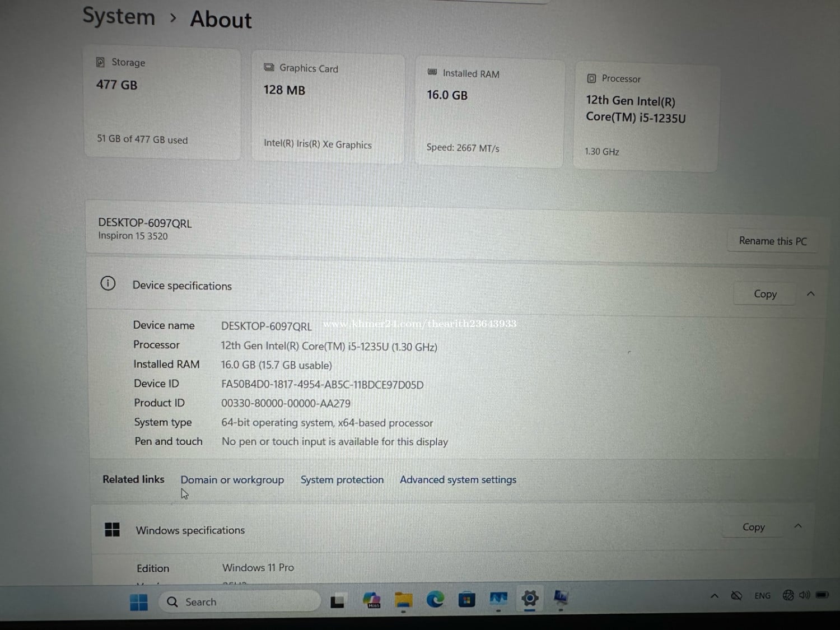Select Processor value in Device specifications
Screen dimensions: 840x630
[329, 347]
